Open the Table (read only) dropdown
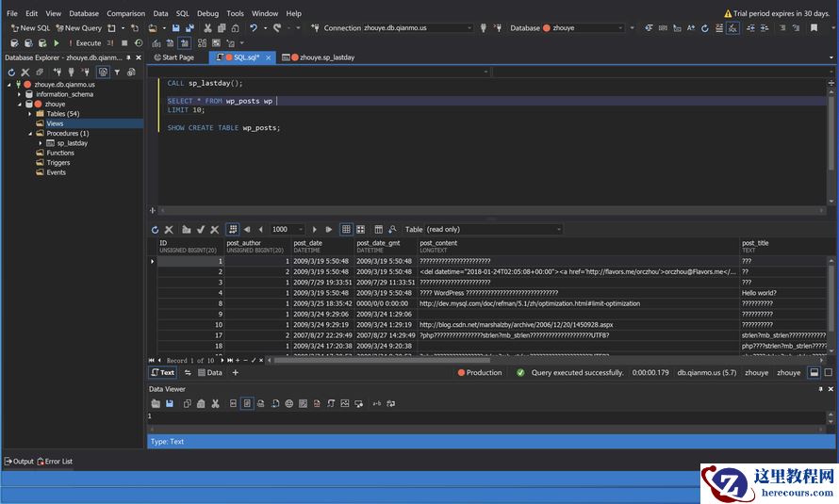This screenshot has height=504, width=839. [x=558, y=229]
